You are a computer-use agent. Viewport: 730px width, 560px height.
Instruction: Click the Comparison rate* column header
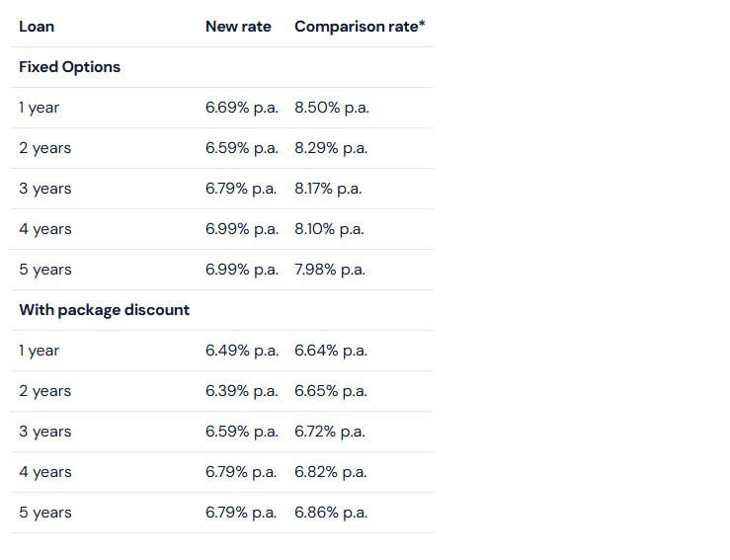[x=360, y=27]
